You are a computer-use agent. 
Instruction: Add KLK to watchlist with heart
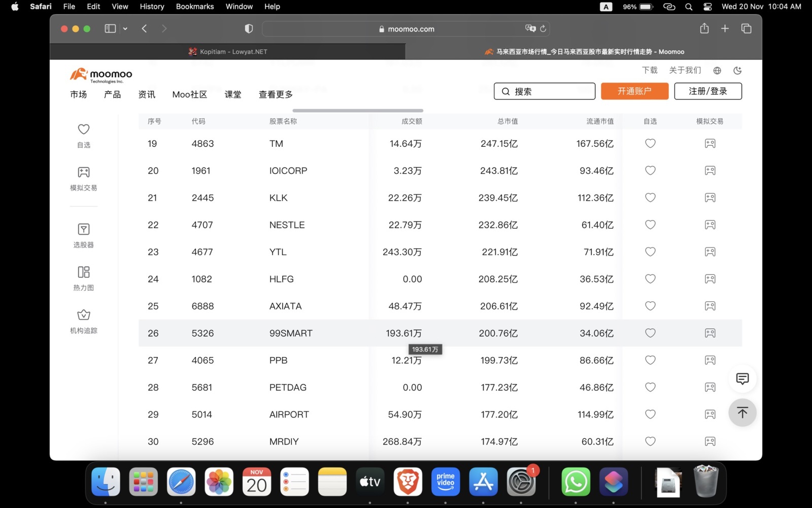pos(650,198)
